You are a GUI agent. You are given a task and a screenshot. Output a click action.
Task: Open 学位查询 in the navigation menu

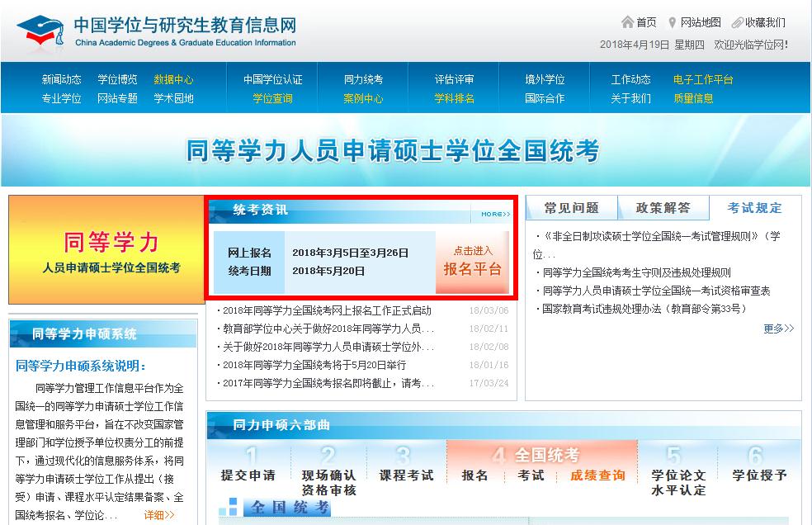coord(272,98)
